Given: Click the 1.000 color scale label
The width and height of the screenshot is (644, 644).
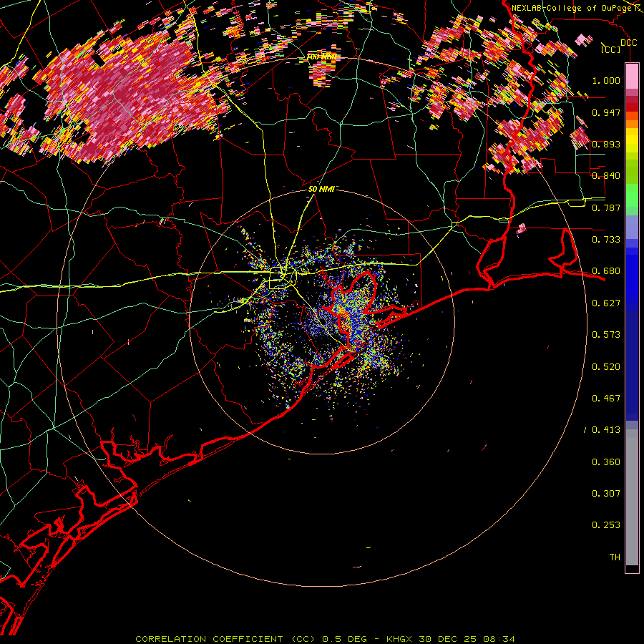Looking at the screenshot, I should (606, 80).
